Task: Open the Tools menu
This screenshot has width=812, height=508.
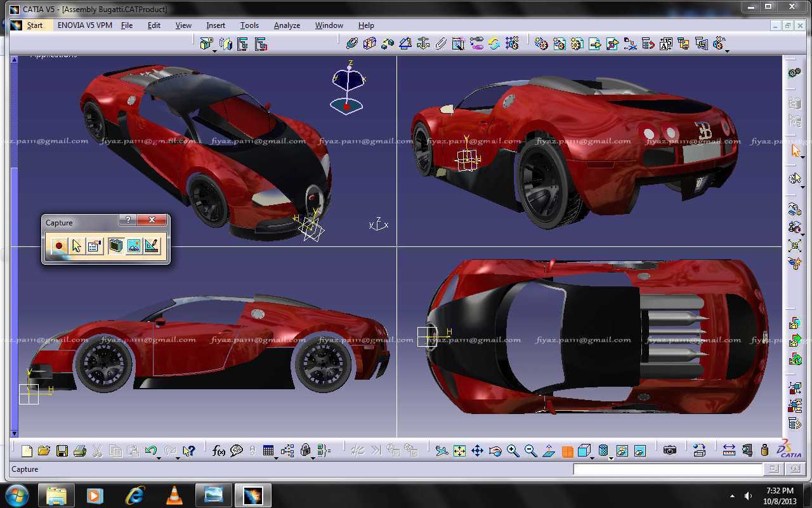Action: (249, 25)
